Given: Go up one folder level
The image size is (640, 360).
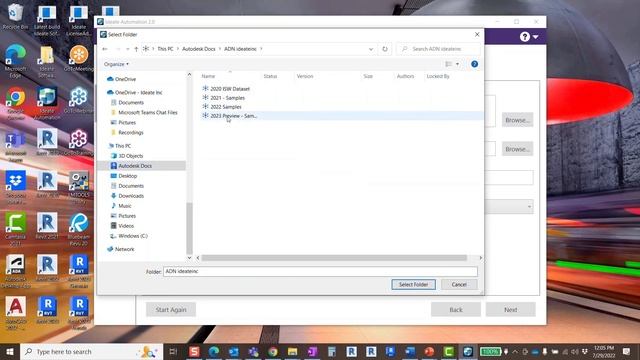Looking at the screenshot, I should pos(136,49).
